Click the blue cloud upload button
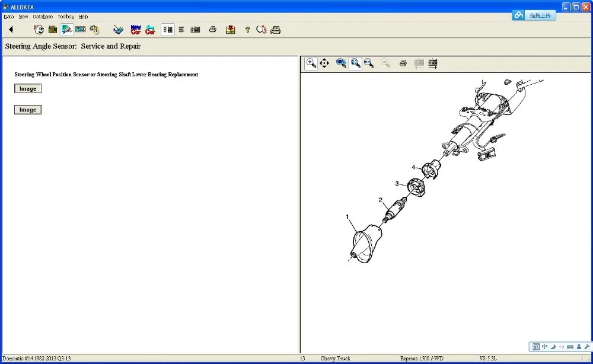593x364 pixels. pos(534,15)
